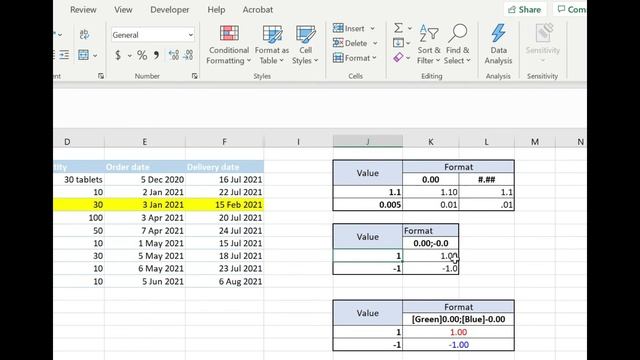This screenshot has width=640, height=360.
Task: Open Format as Table gallery
Action: [x=272, y=44]
